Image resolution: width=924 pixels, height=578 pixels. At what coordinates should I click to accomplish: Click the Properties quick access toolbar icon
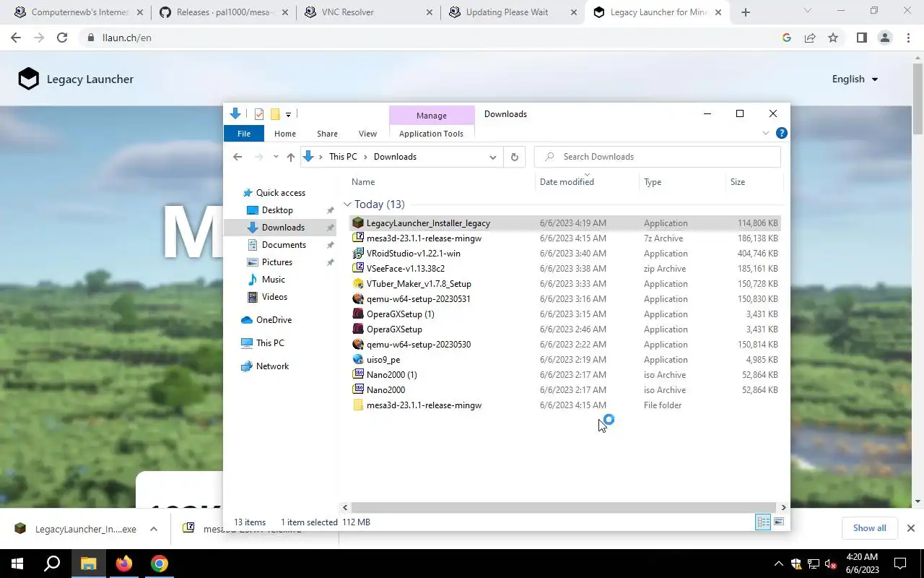pyautogui.click(x=259, y=114)
